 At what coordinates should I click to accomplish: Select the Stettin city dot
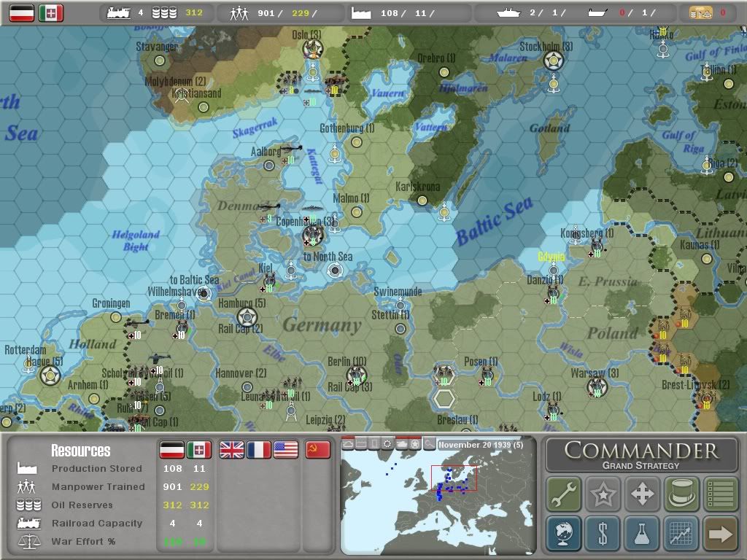click(400, 329)
